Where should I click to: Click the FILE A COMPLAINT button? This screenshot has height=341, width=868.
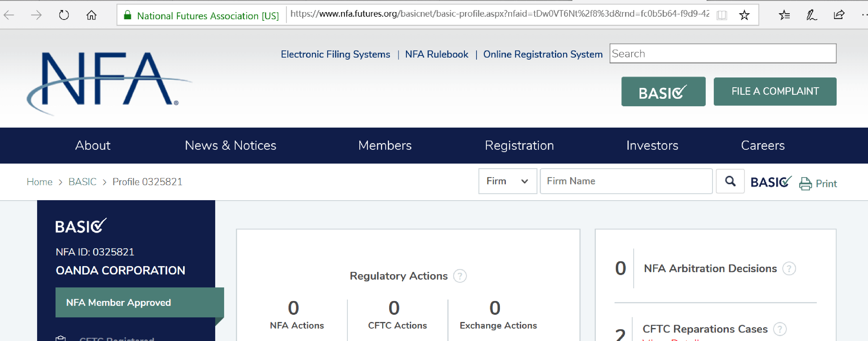[775, 91]
